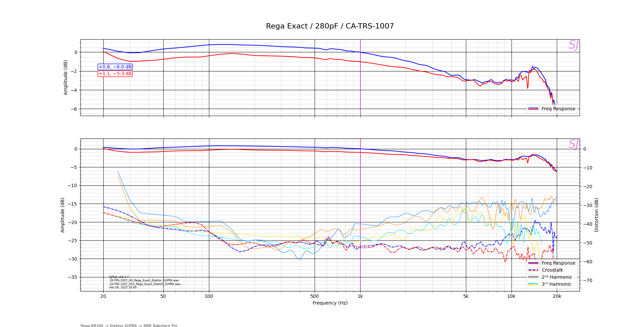
Task: Click the "−15" tick on lower Amplitude axis
Action: (72, 204)
